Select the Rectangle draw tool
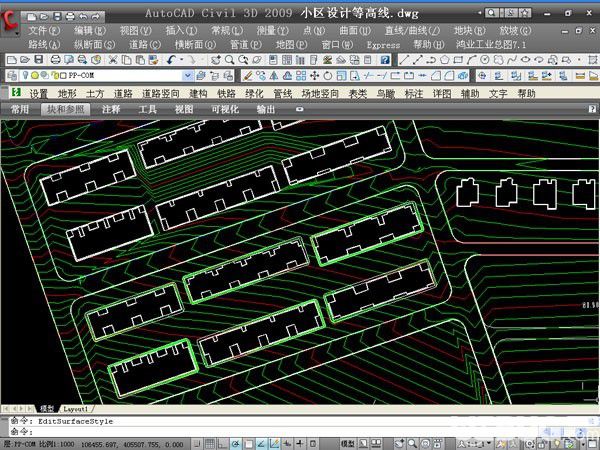This screenshot has width=600, height=450. coord(458,60)
